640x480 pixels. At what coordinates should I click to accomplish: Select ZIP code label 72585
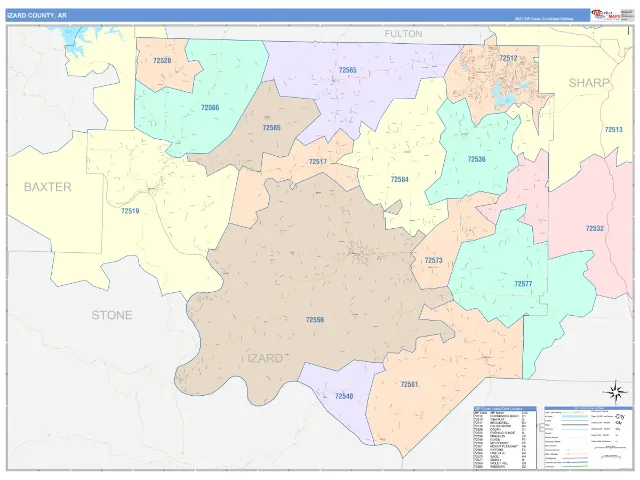pyautogui.click(x=271, y=128)
